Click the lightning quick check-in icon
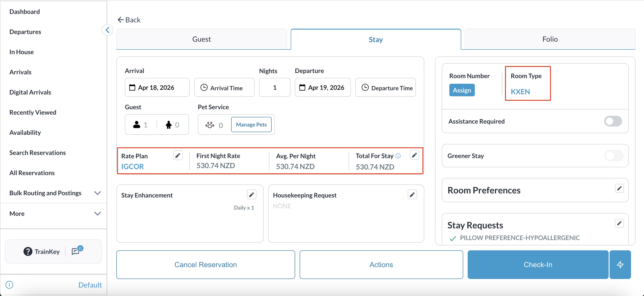The image size is (644, 296). (620, 264)
